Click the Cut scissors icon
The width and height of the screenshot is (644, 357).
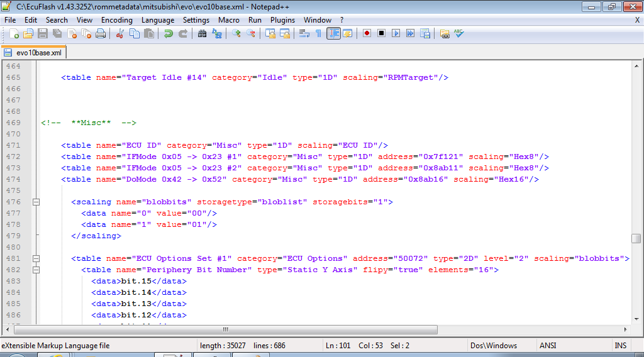pyautogui.click(x=119, y=33)
